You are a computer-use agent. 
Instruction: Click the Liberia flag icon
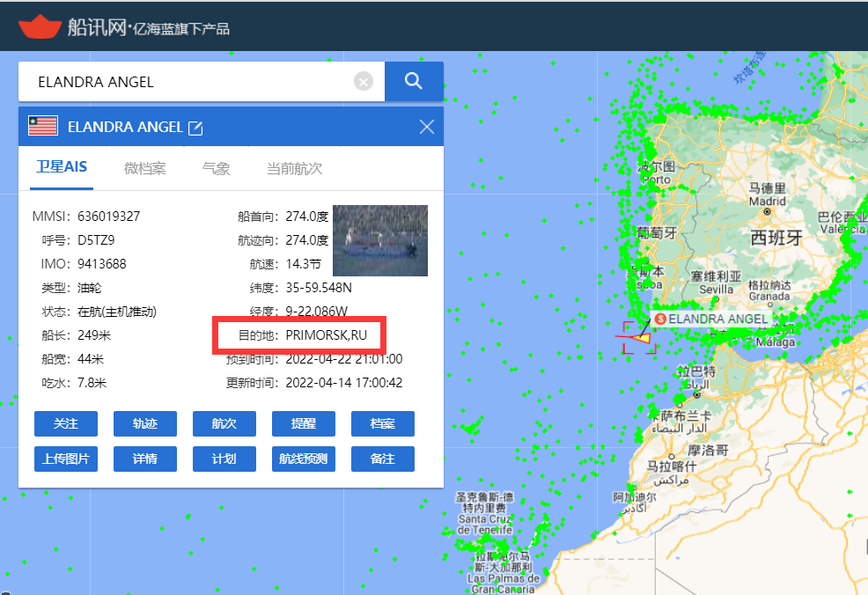42,127
